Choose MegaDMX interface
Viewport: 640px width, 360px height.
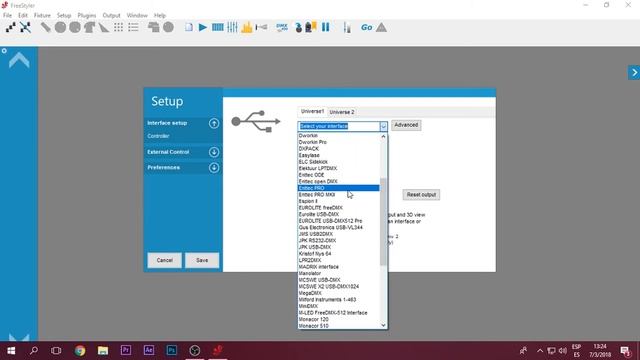tap(339, 293)
